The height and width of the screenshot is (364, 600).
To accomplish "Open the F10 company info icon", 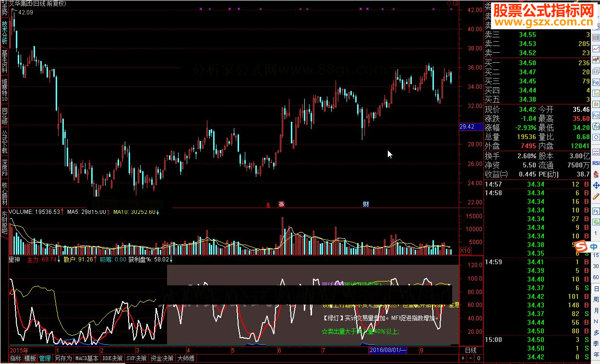I will pos(596,82).
